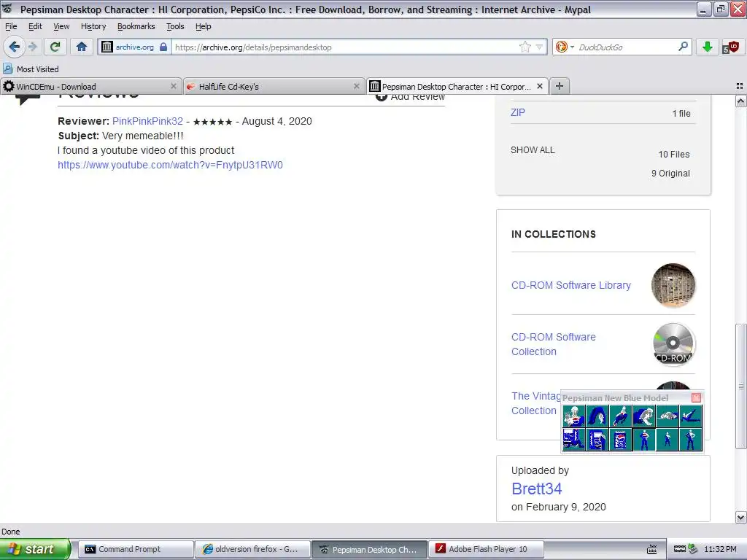The width and height of the screenshot is (747, 560).
Task: Open CD-ROM Software Library collection
Action: coord(571,285)
